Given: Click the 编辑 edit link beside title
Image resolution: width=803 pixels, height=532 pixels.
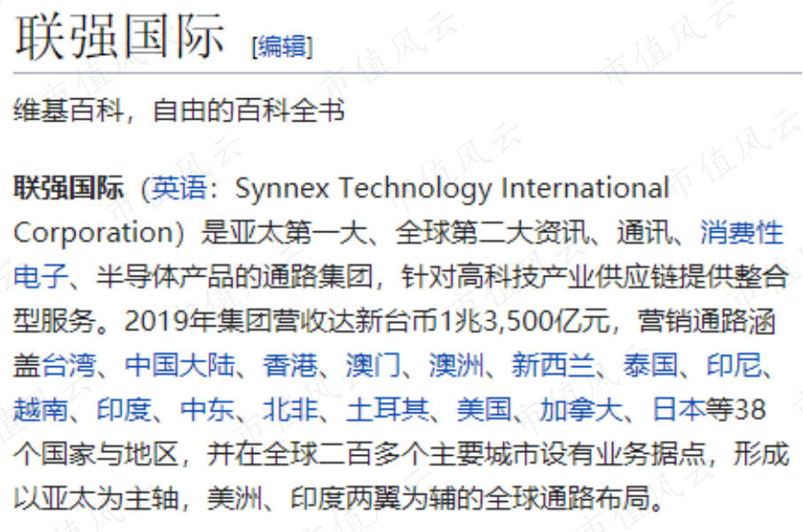Looking at the screenshot, I should click(x=282, y=46).
